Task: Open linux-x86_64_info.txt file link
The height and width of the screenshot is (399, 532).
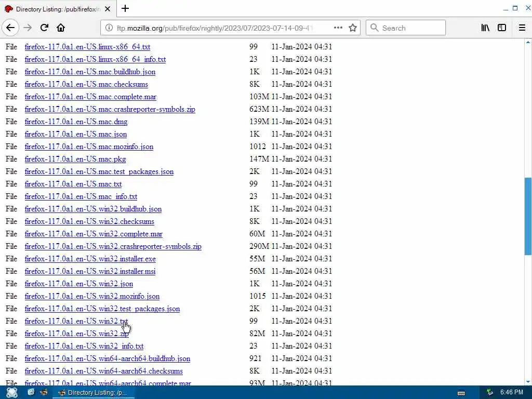Action: coord(96,59)
